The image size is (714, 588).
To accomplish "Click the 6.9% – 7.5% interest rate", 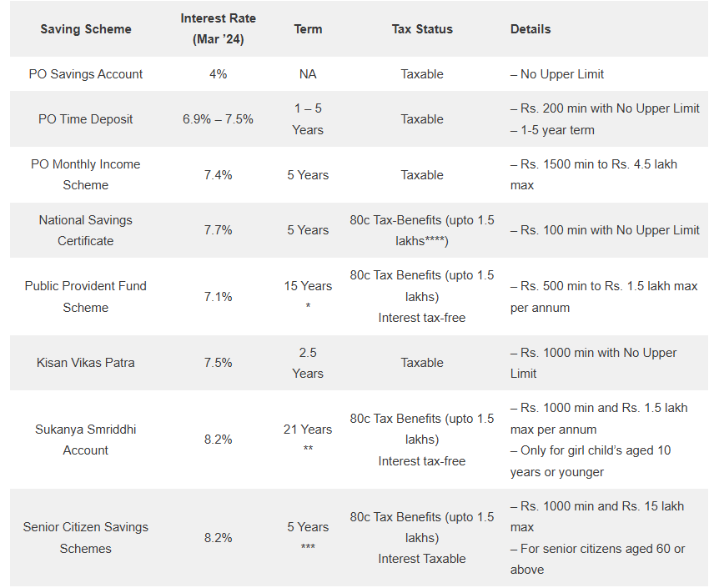I will [x=218, y=119].
